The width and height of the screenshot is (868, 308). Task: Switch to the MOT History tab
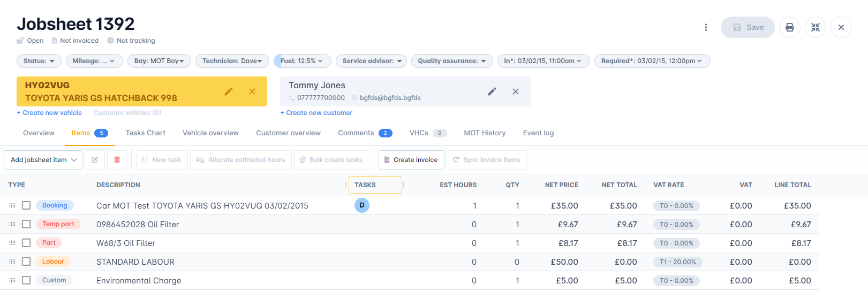(485, 133)
